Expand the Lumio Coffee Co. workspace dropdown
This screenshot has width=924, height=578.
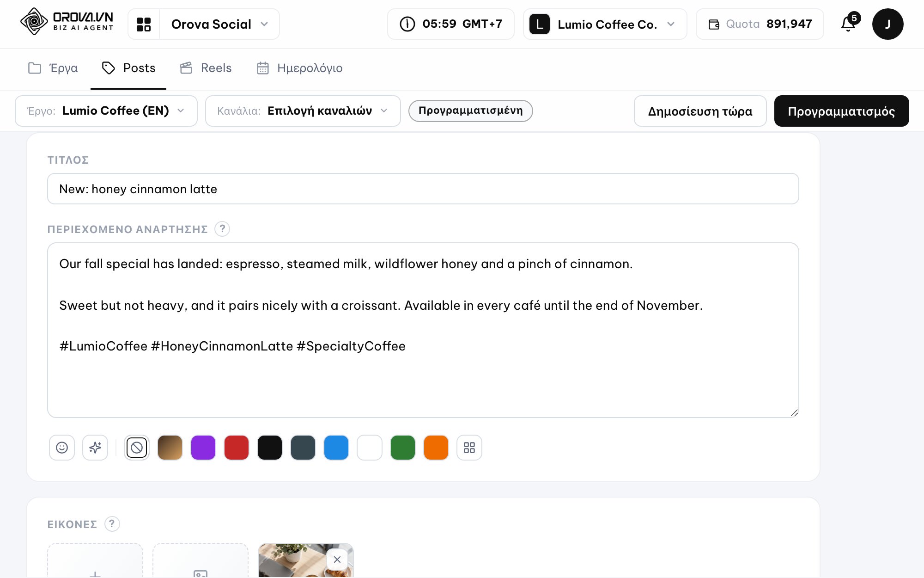pos(605,24)
